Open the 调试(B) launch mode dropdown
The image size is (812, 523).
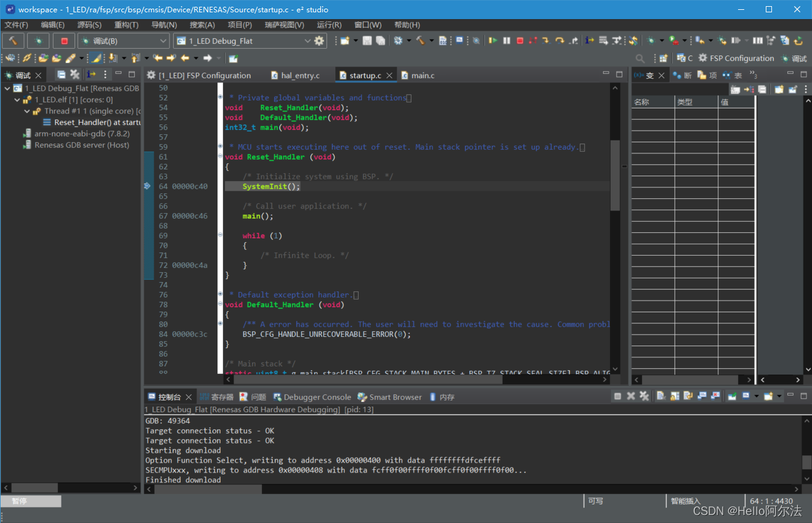(x=163, y=41)
